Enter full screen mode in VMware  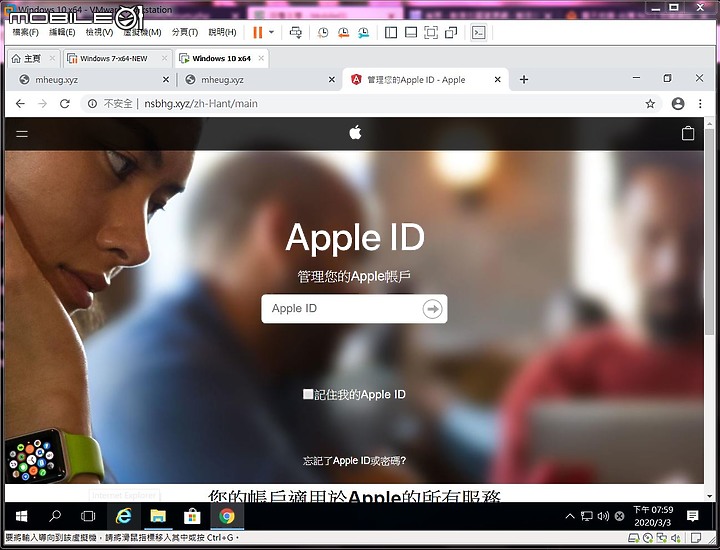[x=431, y=32]
